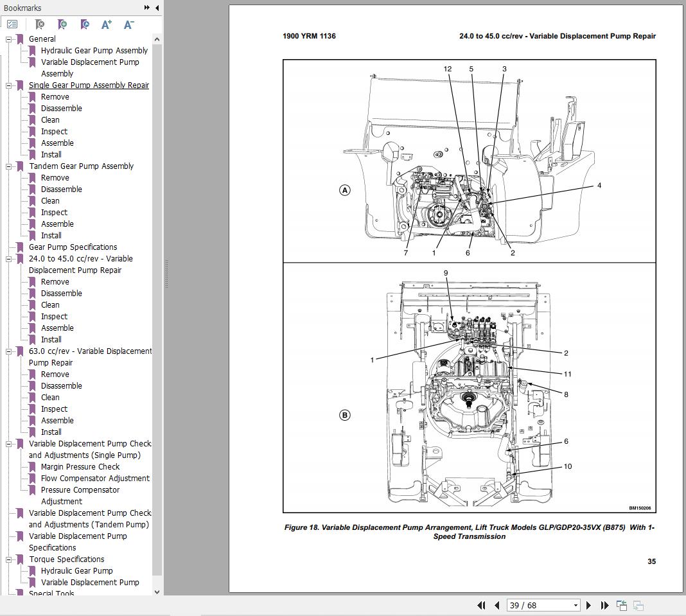Open the General bookmark

coord(42,39)
